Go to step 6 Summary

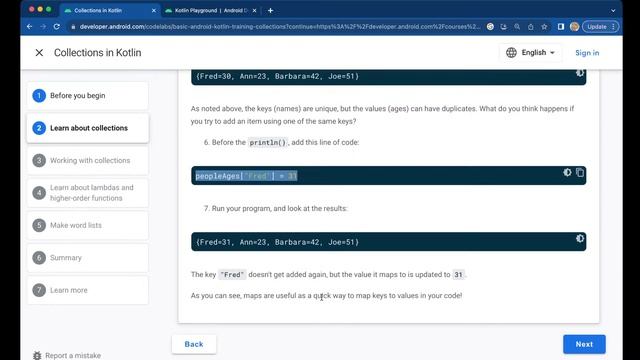pyautogui.click(x=88, y=258)
